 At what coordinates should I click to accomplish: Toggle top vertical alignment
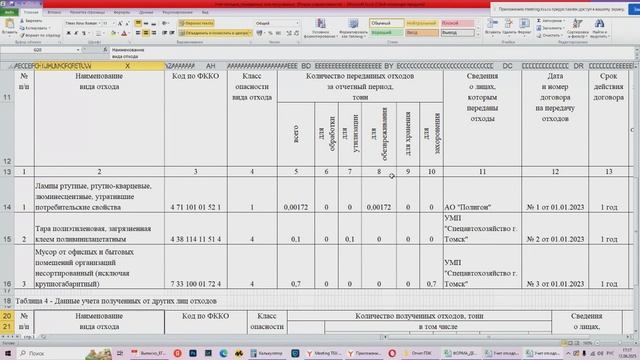pyautogui.click(x=138, y=23)
